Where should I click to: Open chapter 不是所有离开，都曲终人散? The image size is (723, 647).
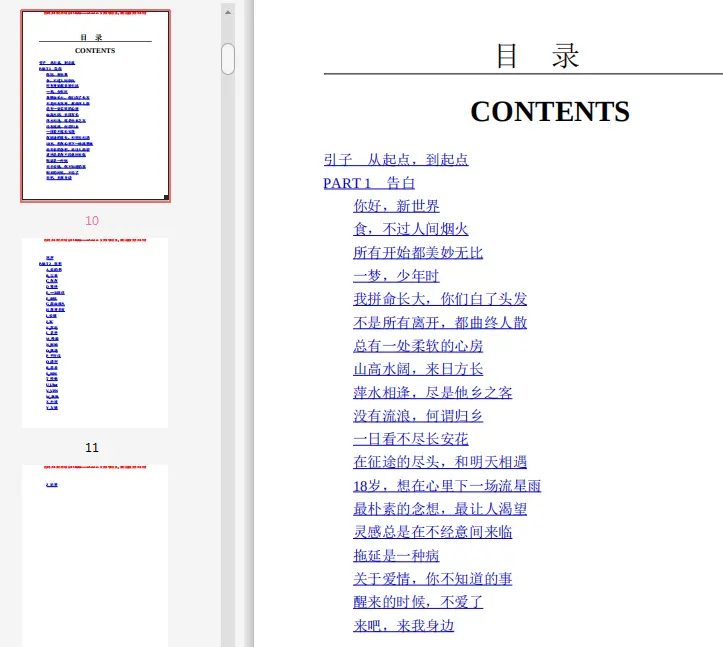click(x=440, y=323)
